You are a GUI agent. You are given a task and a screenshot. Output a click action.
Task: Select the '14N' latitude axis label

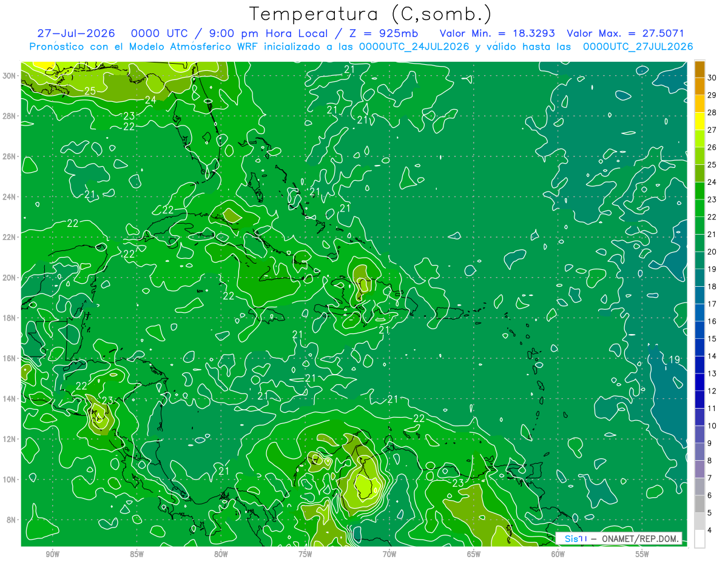10,399
